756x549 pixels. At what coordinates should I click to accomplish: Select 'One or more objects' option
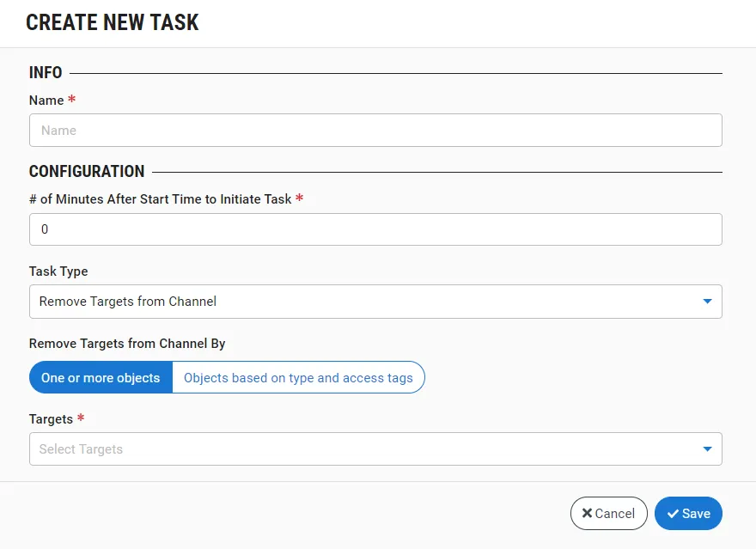pyautogui.click(x=101, y=377)
